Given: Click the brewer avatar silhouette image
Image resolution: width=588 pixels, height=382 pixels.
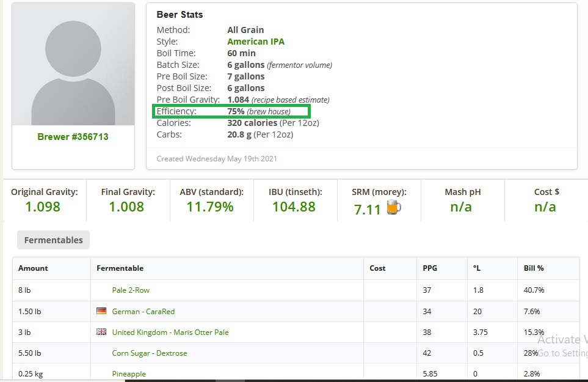Looking at the screenshot, I should click(x=73, y=64).
